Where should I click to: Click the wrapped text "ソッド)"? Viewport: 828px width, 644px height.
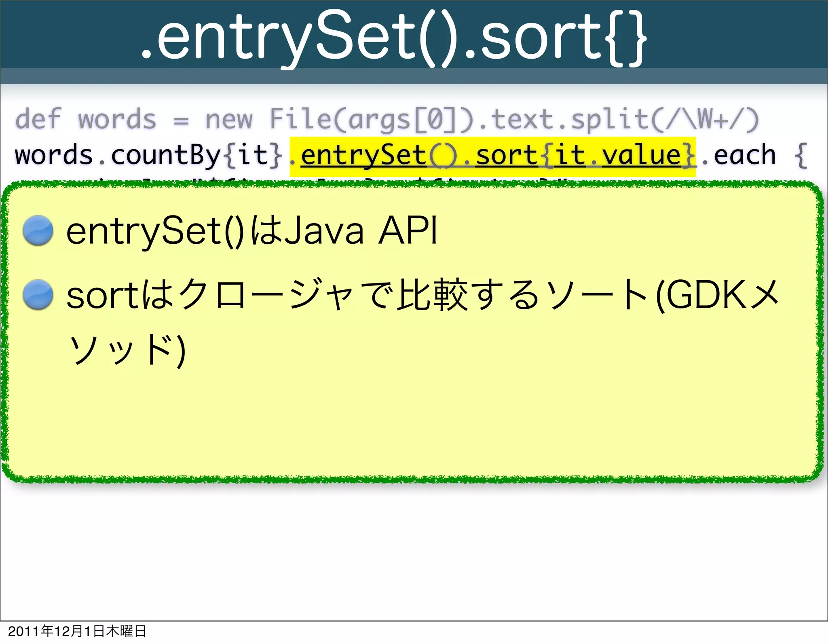pyautogui.click(x=127, y=350)
